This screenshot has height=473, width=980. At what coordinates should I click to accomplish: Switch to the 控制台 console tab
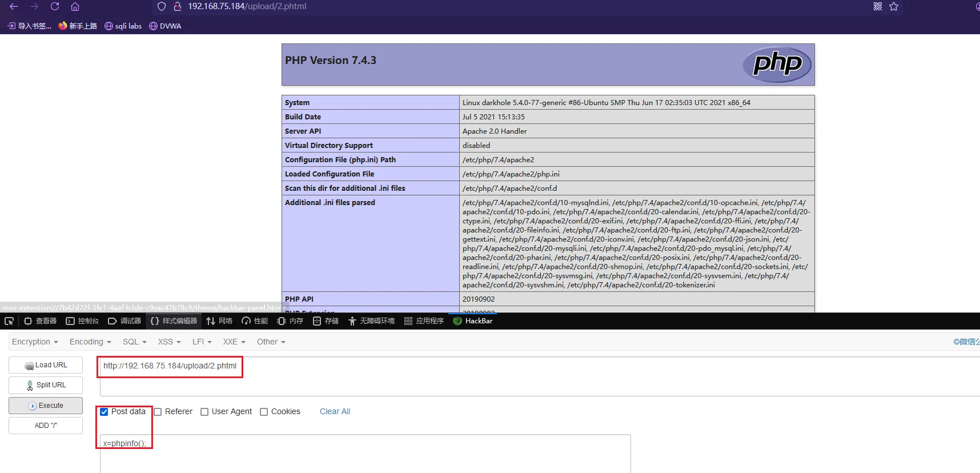pyautogui.click(x=82, y=321)
